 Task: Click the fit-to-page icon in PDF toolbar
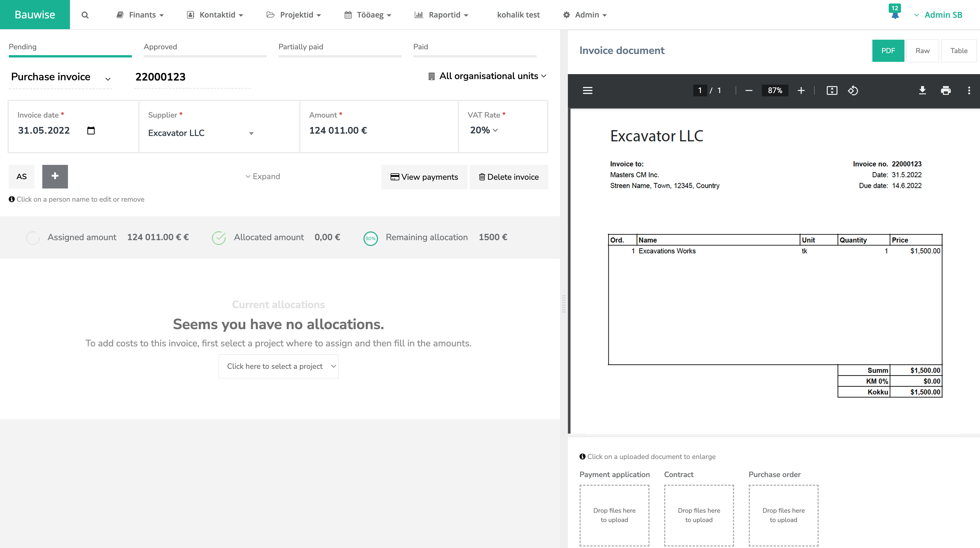click(832, 90)
